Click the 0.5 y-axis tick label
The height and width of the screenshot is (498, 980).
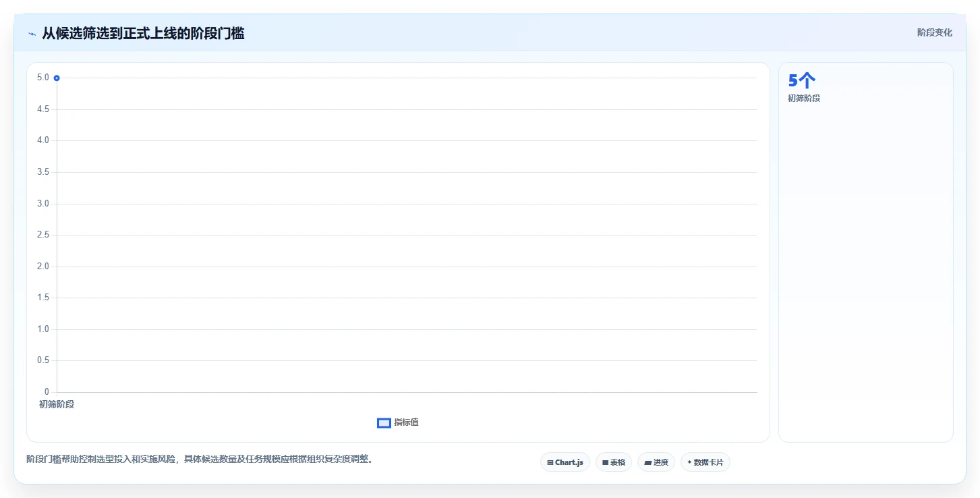pyautogui.click(x=43, y=360)
